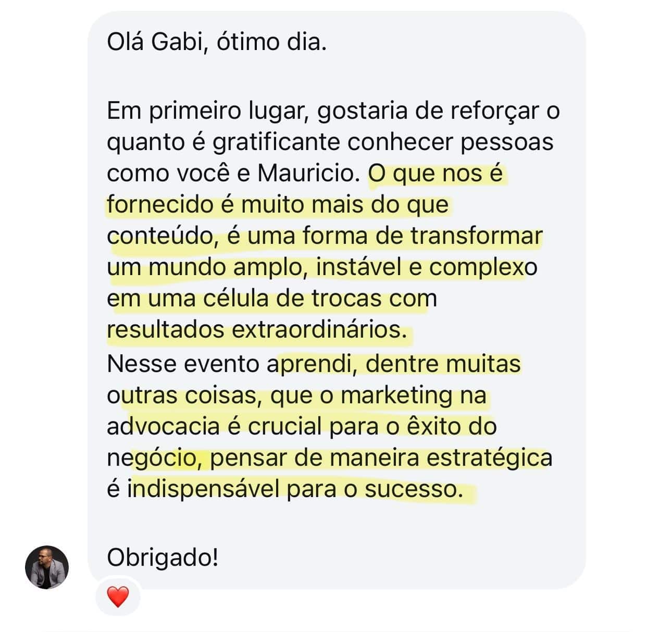
Task: Click the line 'em uma célula de trocas com'
Action: pyautogui.click(x=272, y=299)
